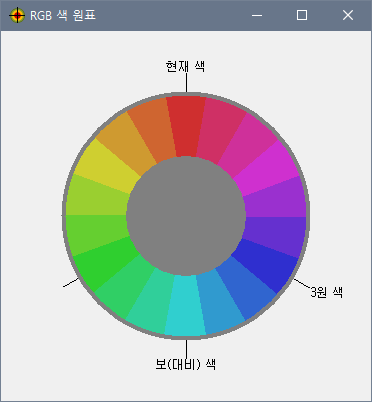Choose the emerald green wheel segment
Screen dimensions: 372x402
[126, 286]
